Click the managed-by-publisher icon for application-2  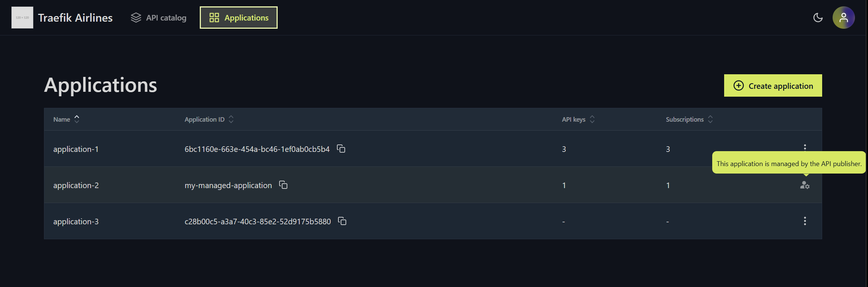(805, 185)
